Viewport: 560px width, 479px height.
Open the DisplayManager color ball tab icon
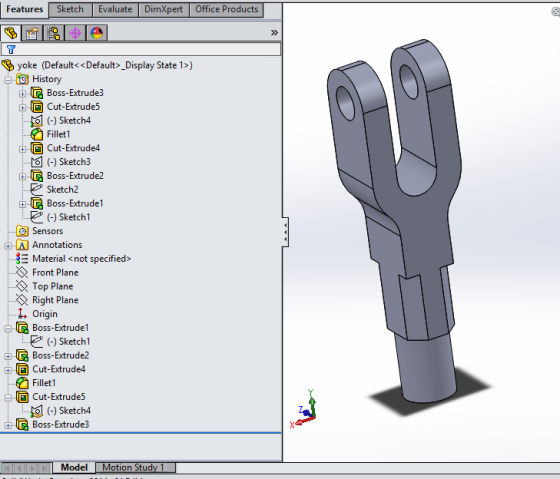(97, 33)
